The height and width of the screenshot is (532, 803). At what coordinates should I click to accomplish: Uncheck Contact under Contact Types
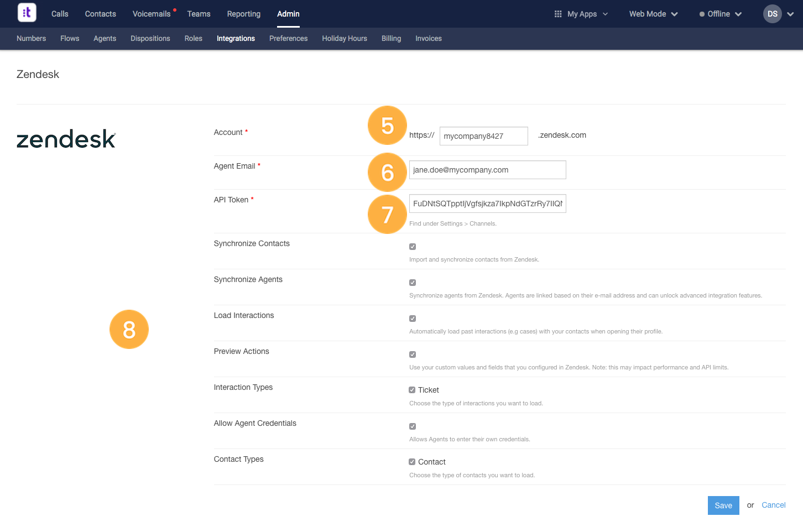pos(412,461)
